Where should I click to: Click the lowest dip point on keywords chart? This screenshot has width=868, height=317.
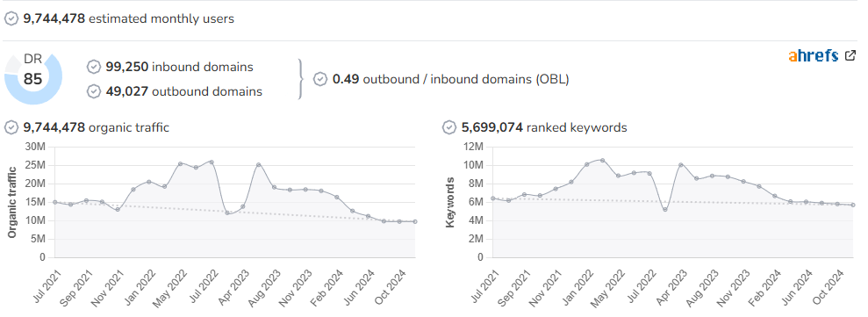click(x=665, y=210)
